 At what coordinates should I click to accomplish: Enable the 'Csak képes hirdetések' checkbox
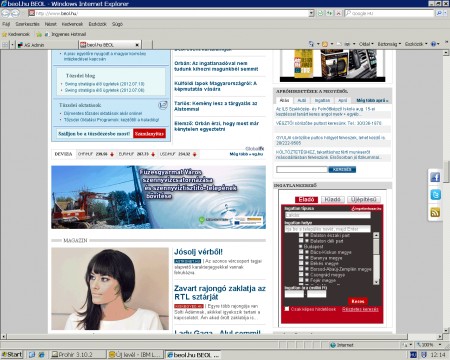[x=287, y=309]
